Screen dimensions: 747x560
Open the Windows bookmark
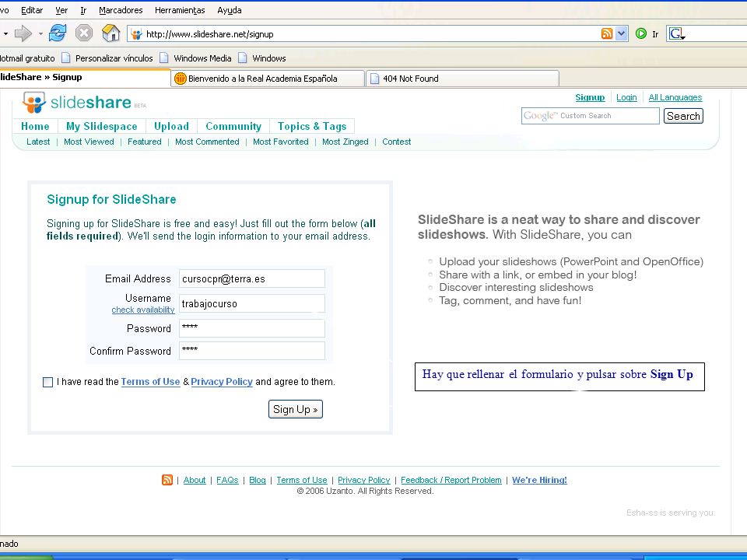point(262,58)
